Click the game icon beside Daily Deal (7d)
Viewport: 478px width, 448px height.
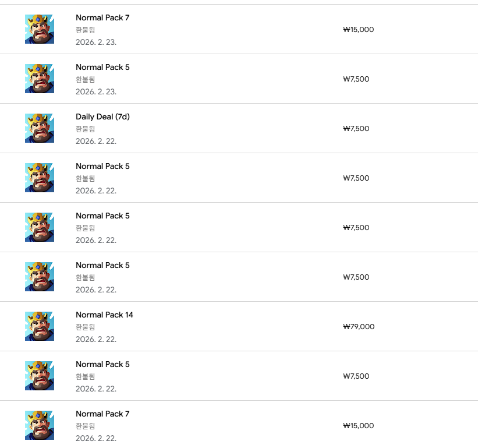click(40, 128)
